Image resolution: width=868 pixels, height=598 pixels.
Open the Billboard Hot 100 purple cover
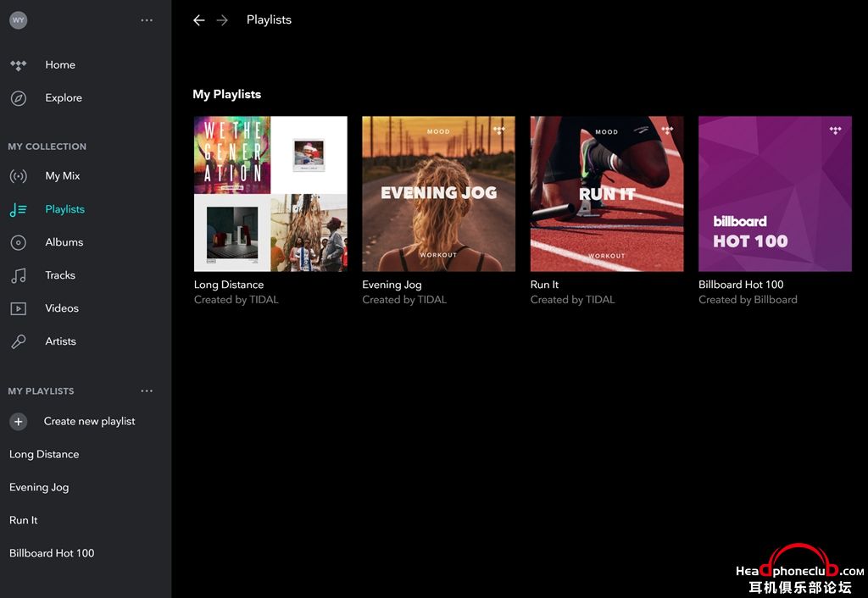pos(775,194)
